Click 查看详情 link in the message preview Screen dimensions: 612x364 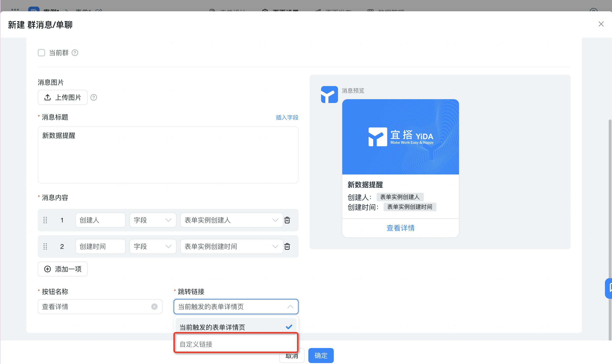tap(400, 228)
